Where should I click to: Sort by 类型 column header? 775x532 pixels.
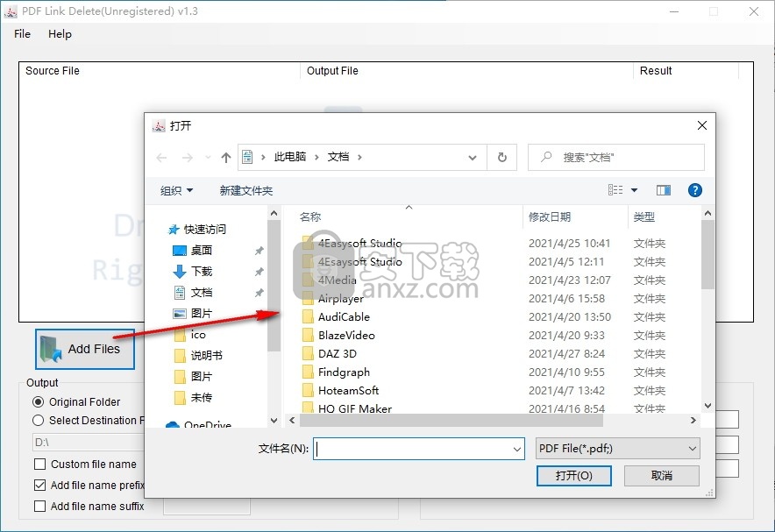(644, 216)
